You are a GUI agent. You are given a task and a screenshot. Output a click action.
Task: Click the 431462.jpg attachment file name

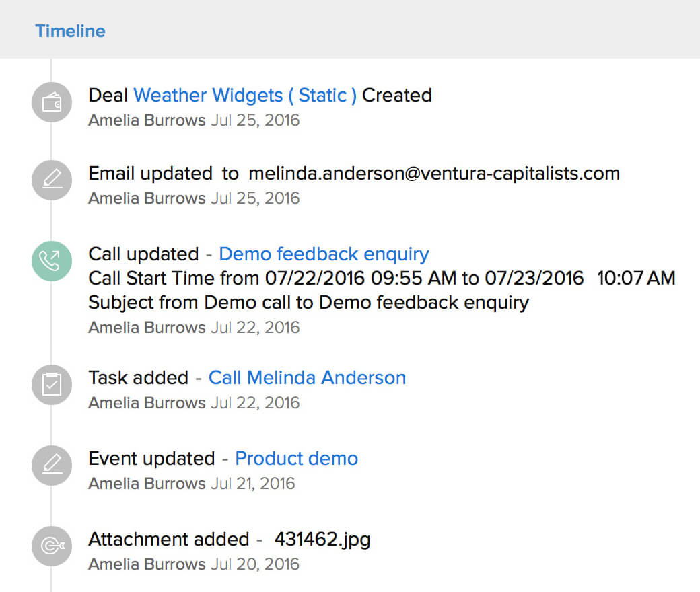pyautogui.click(x=322, y=540)
